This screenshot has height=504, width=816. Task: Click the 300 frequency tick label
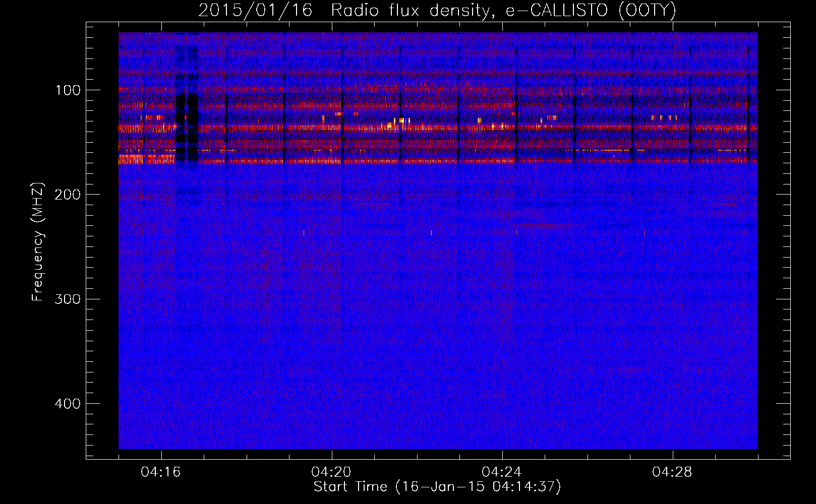tap(68, 299)
